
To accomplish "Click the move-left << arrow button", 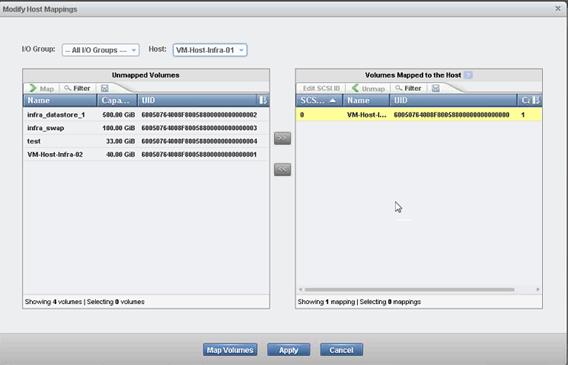I will 282,169.
